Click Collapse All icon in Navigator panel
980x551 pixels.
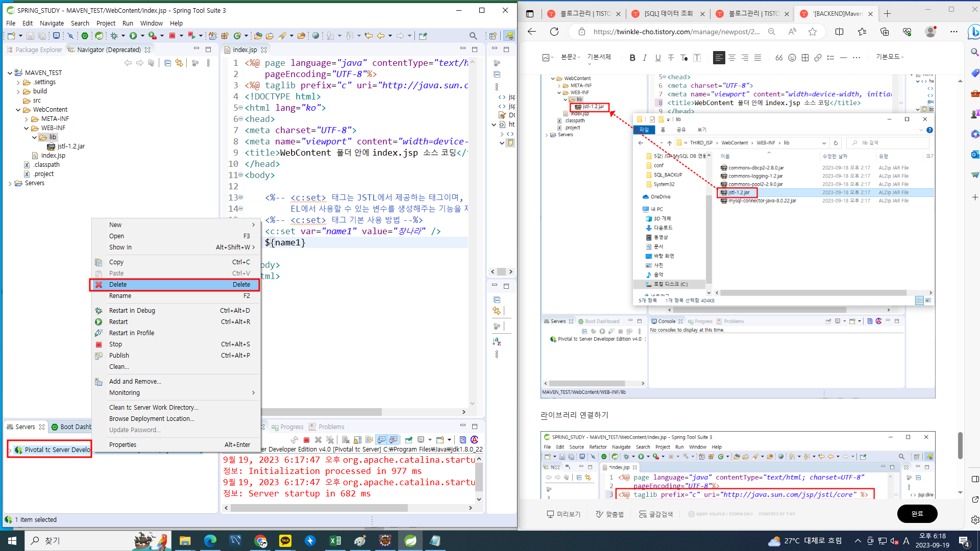pyautogui.click(x=167, y=63)
